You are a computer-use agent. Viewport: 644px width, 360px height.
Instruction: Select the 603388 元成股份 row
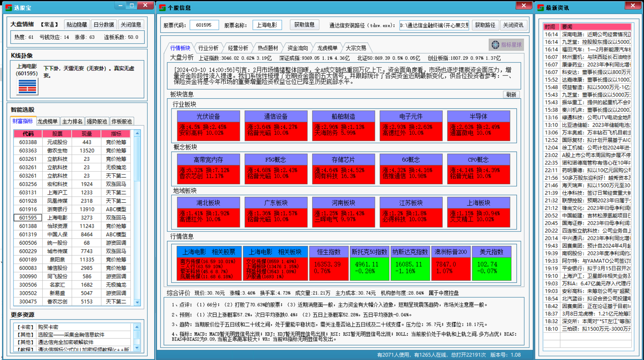point(72,142)
